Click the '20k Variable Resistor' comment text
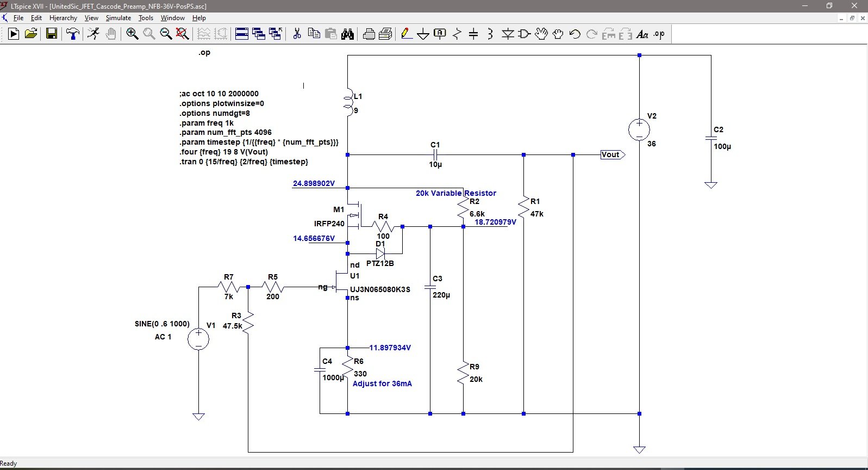The width and height of the screenshot is (868, 470). click(456, 193)
